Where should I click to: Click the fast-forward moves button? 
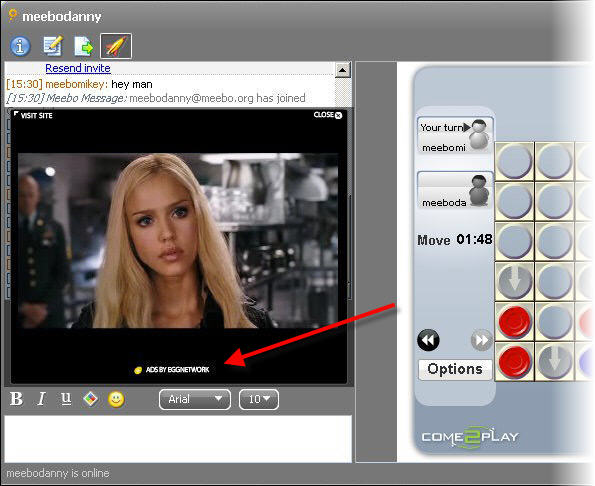click(481, 340)
